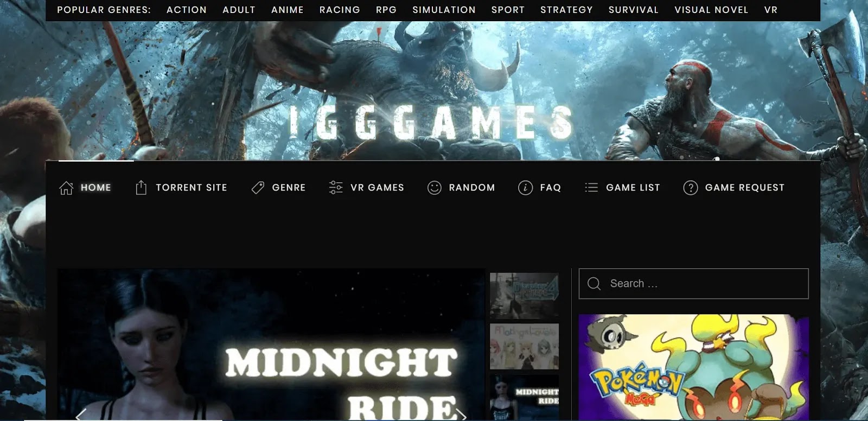Browse the ANIME genre link
868x421 pixels.
point(288,10)
